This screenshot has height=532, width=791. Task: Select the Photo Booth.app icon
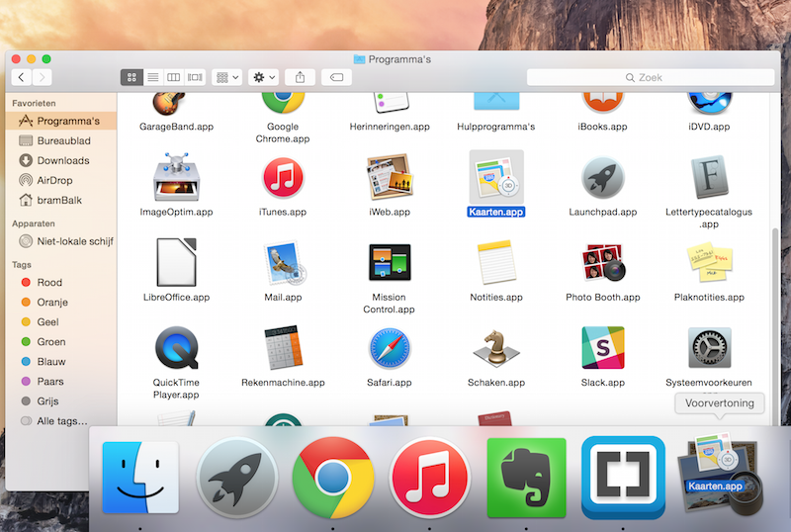tap(603, 262)
